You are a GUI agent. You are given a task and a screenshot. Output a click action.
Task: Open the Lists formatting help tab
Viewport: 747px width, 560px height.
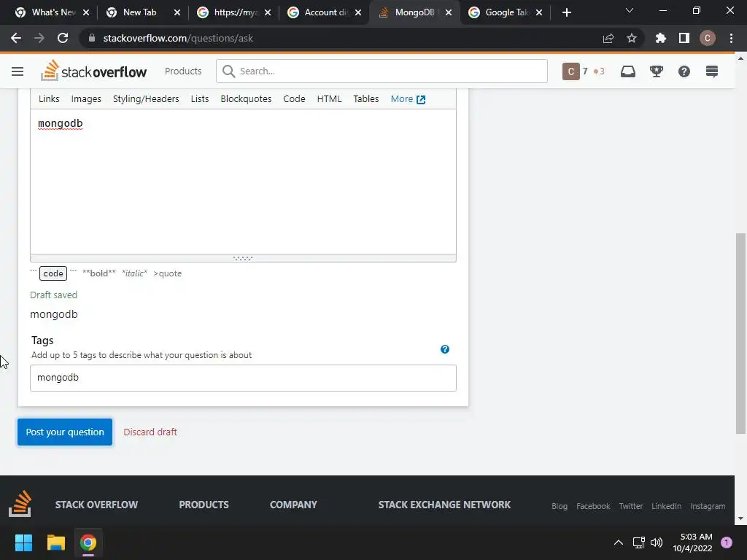pos(200,98)
